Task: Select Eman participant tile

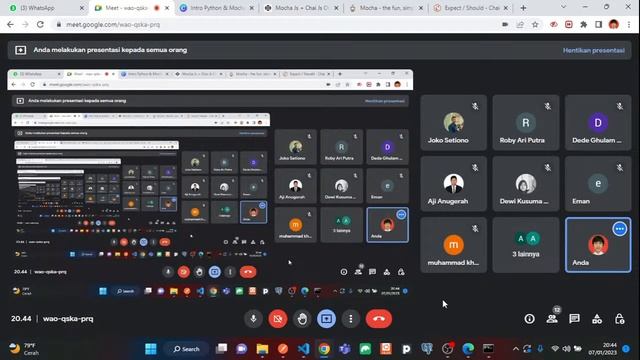Action: (x=598, y=184)
